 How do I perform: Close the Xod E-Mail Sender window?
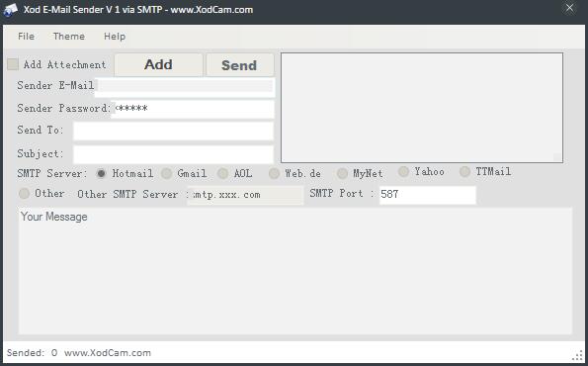click(569, 8)
